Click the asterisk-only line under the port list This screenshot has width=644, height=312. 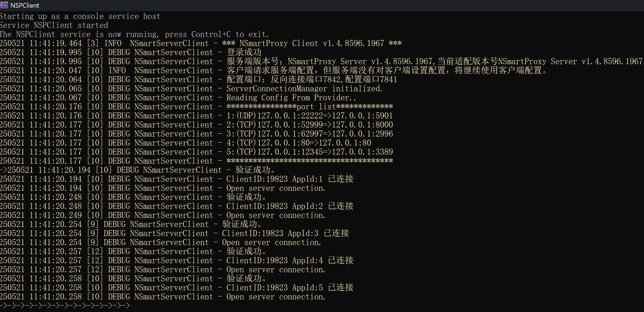196,161
